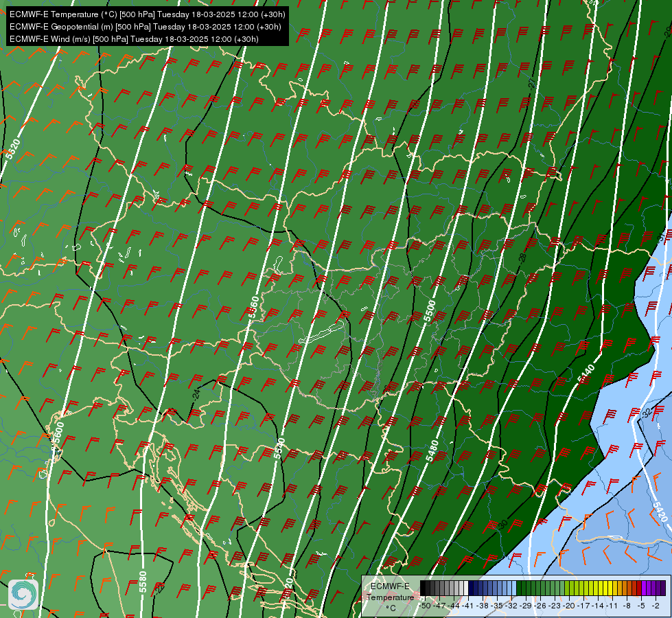This screenshot has width=672, height=618.
Task: Click the -14 value on the legend scale
Action: [x=598, y=606]
